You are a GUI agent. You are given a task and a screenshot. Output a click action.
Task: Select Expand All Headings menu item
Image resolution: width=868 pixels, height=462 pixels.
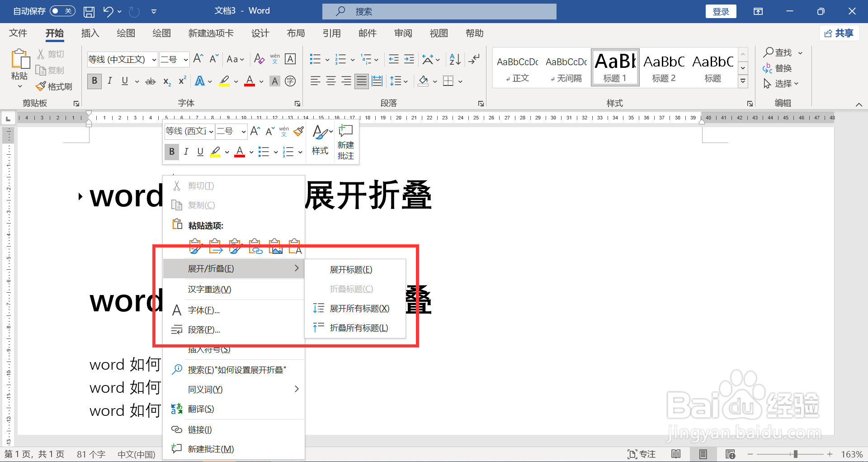(355, 309)
